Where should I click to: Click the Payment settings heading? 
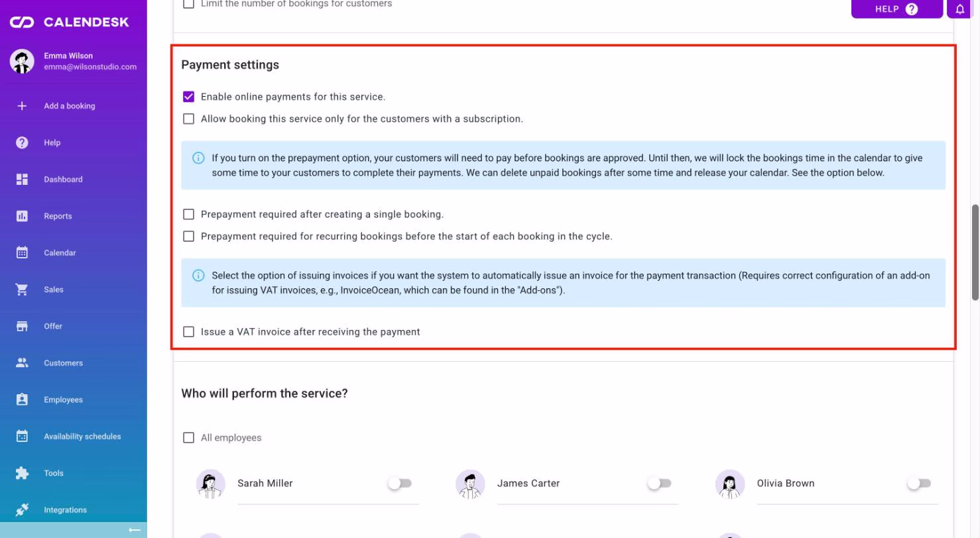(230, 65)
